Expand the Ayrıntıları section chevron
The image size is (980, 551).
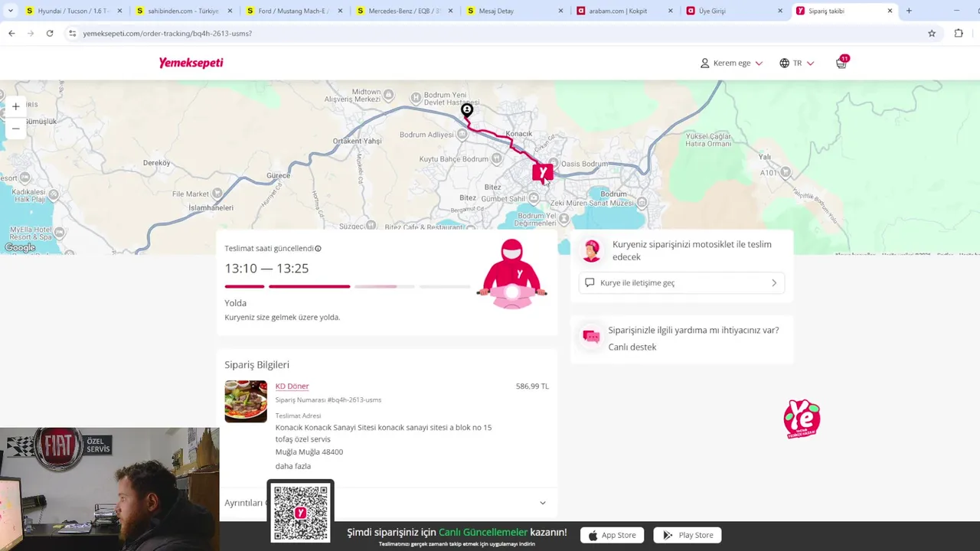543,503
